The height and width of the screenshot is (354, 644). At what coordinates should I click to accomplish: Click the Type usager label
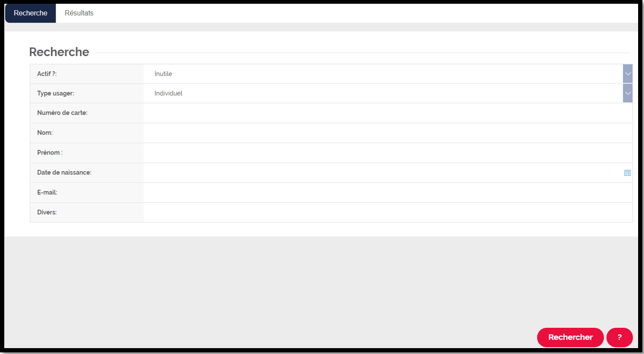[56, 93]
